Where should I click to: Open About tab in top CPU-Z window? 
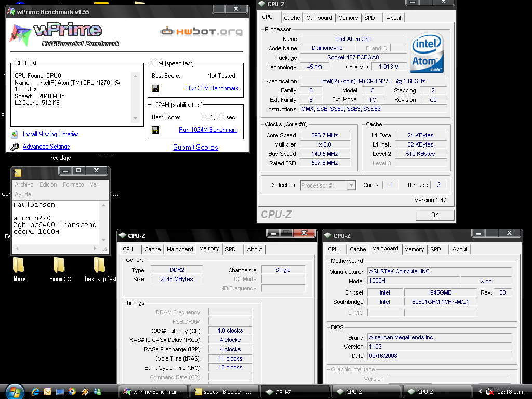tap(394, 18)
